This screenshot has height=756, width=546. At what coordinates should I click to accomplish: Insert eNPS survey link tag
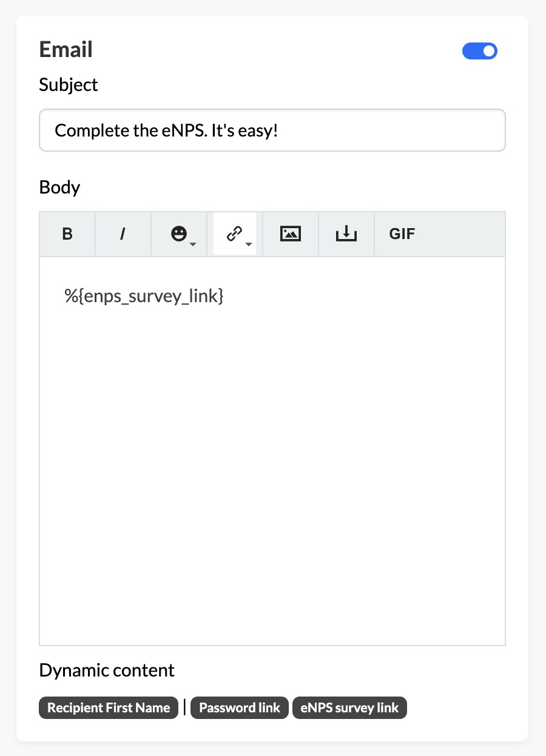pyautogui.click(x=349, y=707)
